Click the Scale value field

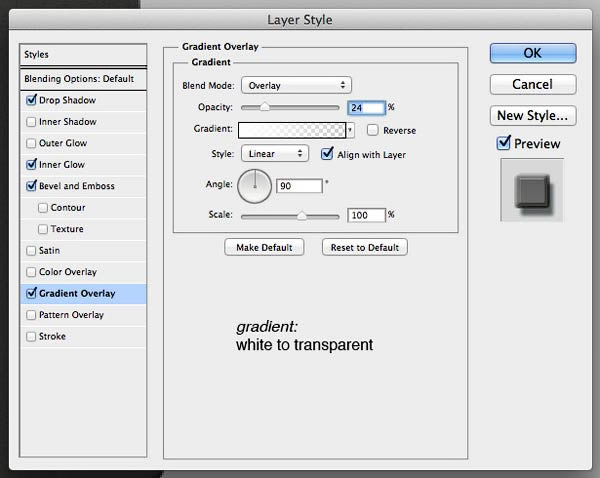[366, 215]
